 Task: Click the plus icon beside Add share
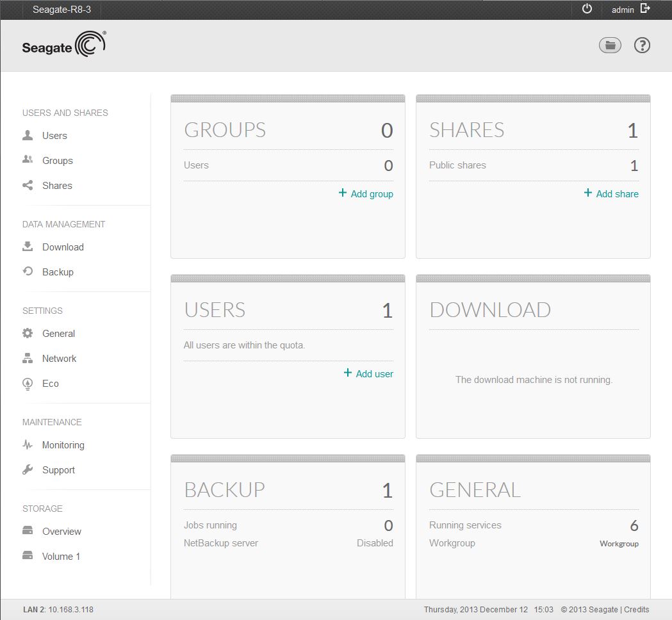(x=588, y=192)
